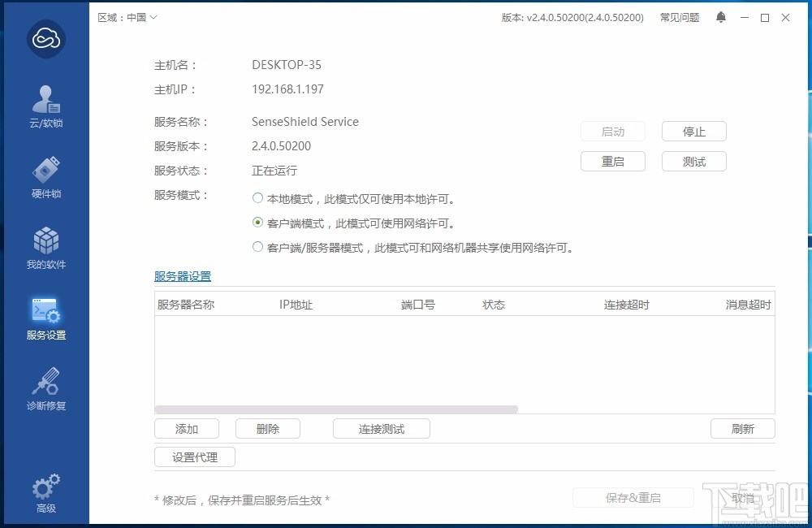The image size is (812, 528).
Task: Add a server using 添加
Action: tap(186, 428)
